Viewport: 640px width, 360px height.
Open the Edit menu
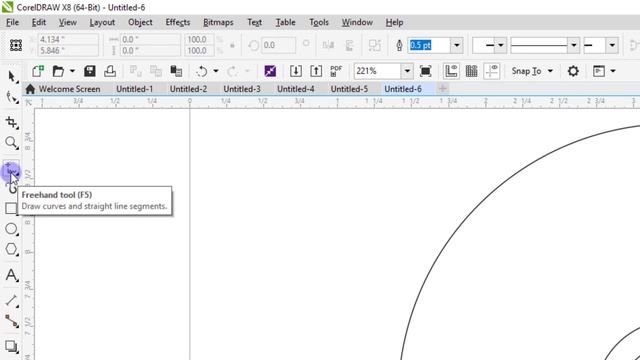tap(39, 22)
